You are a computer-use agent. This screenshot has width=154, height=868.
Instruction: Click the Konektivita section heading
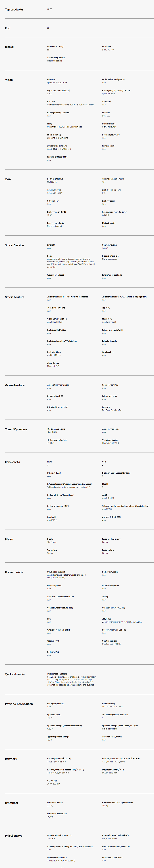point(13,462)
